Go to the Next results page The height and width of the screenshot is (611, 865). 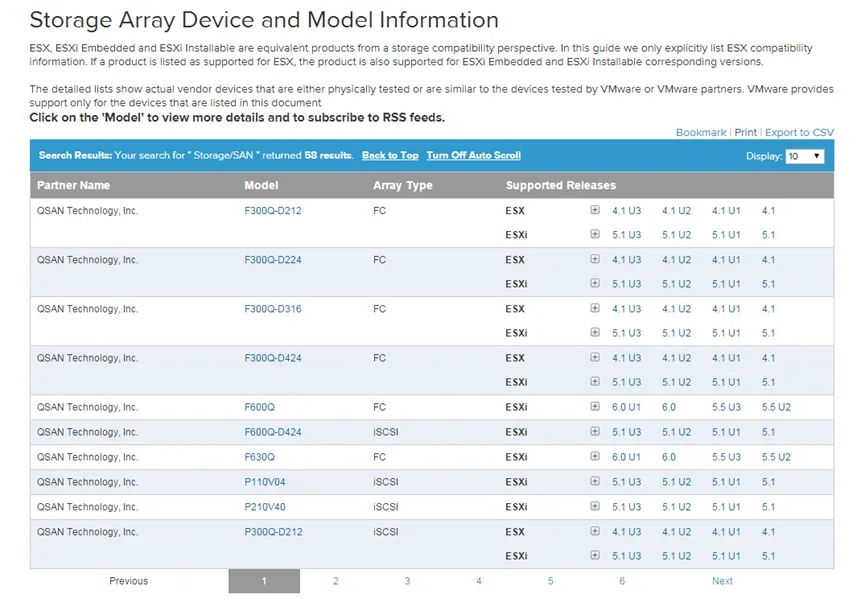[x=722, y=581]
